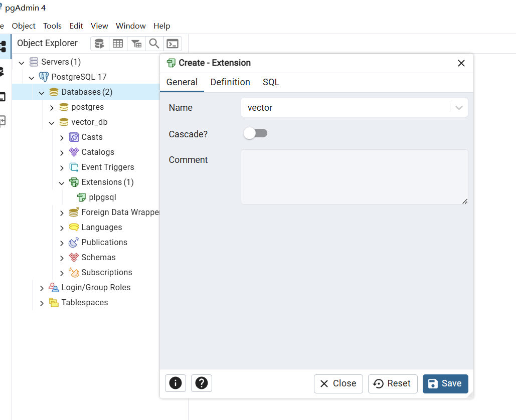Expand the Tablespaces node chevron
Viewport: 516px width, 420px height.
click(42, 303)
